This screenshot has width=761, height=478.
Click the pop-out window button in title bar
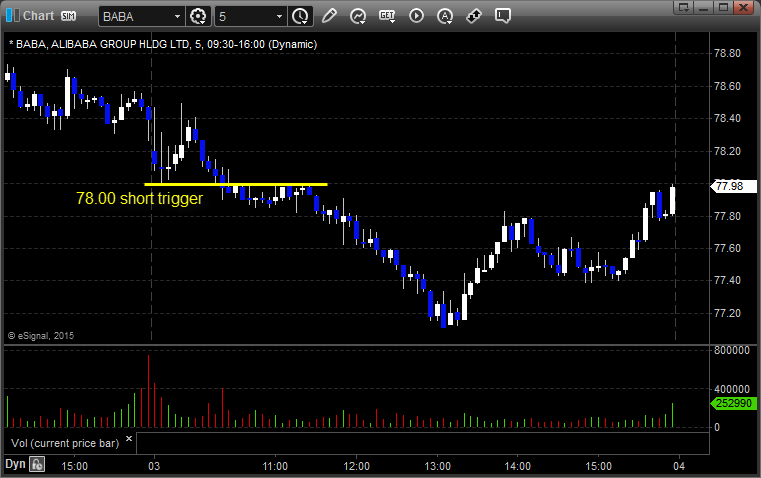pyautogui.click(x=683, y=7)
